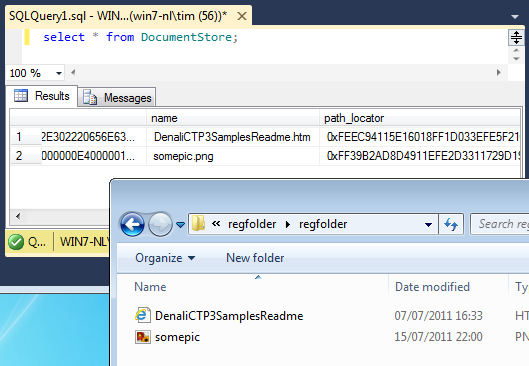Screen dimensions: 529x366
Task: Open the active documents dropdown arrow
Action: click(x=515, y=17)
